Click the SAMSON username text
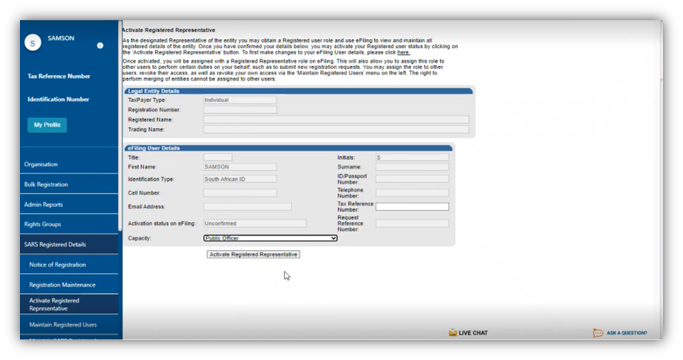This screenshot has height=360, width=683. coord(61,38)
